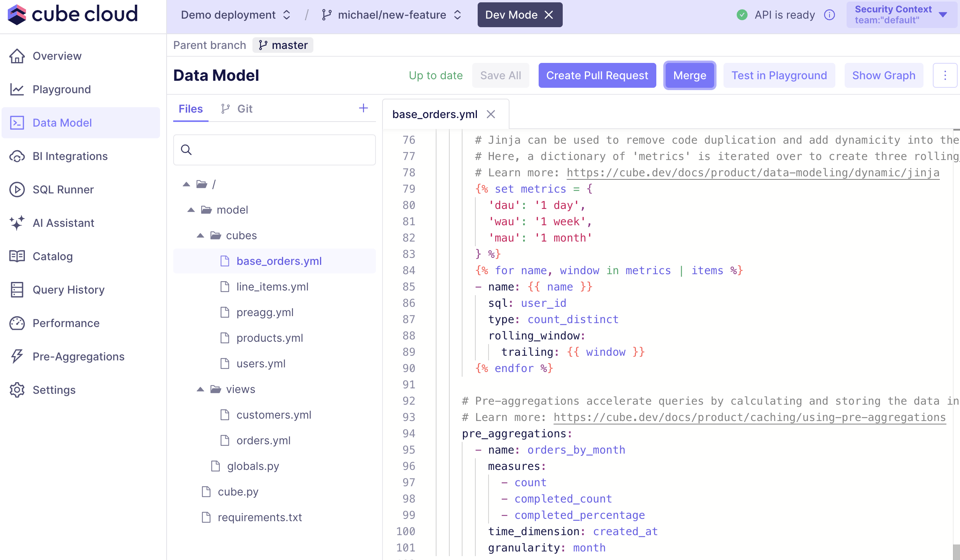The width and height of the screenshot is (960, 560).
Task: Collapse the cubes folder
Action: pyautogui.click(x=200, y=235)
